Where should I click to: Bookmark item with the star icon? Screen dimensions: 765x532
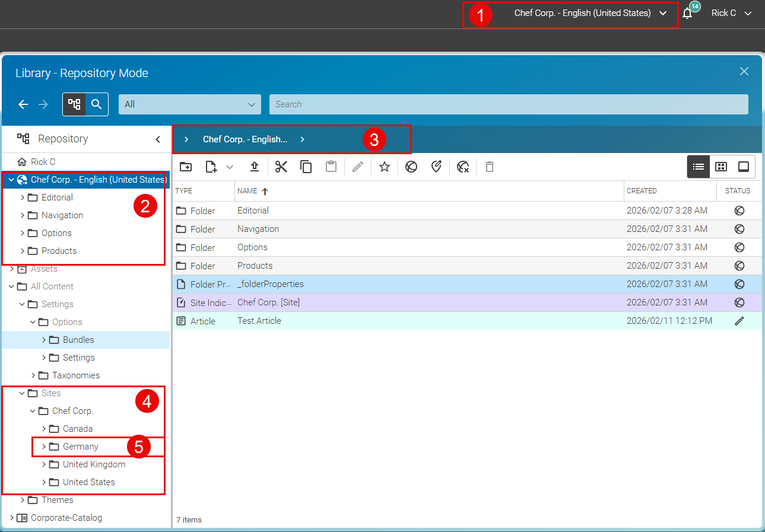[385, 167]
